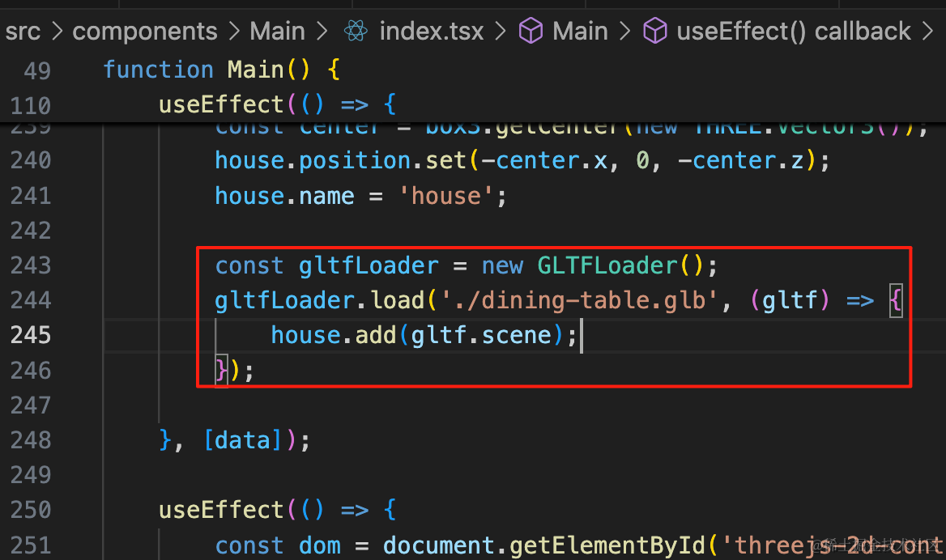Click line number 248 in gutter

31,441
